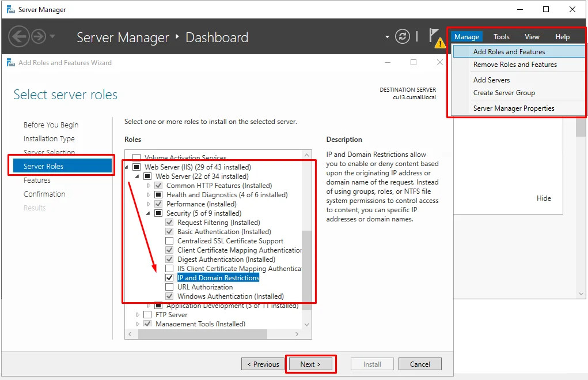588x380 pixels.
Task: Expand the FTP Server node
Action: tap(138, 315)
